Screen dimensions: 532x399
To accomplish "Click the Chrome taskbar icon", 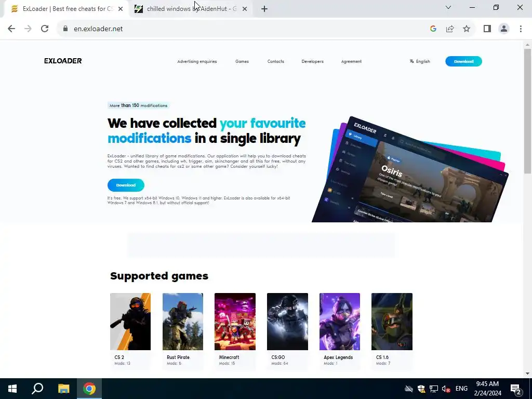I will (x=89, y=389).
